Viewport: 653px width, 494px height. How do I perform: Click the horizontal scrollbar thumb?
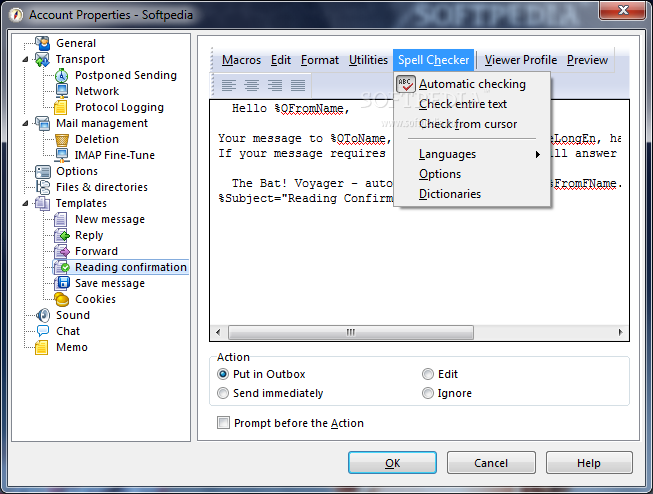[x=351, y=332]
